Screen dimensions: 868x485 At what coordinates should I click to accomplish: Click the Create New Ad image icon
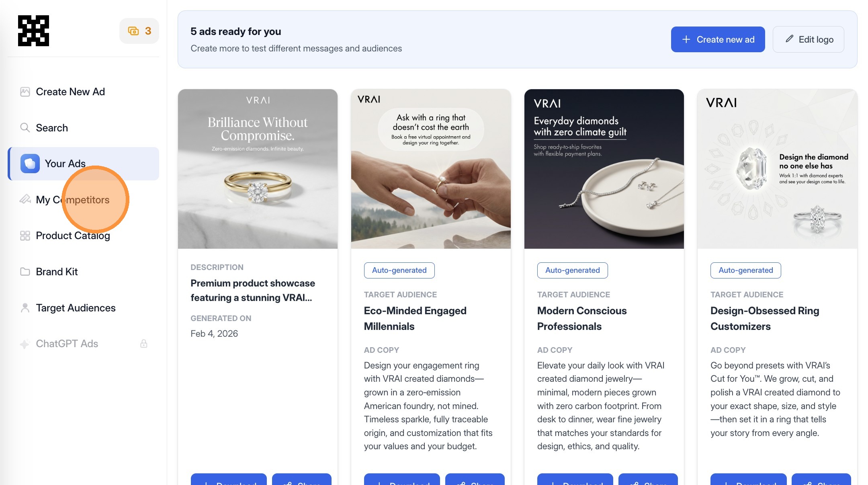[x=25, y=92]
